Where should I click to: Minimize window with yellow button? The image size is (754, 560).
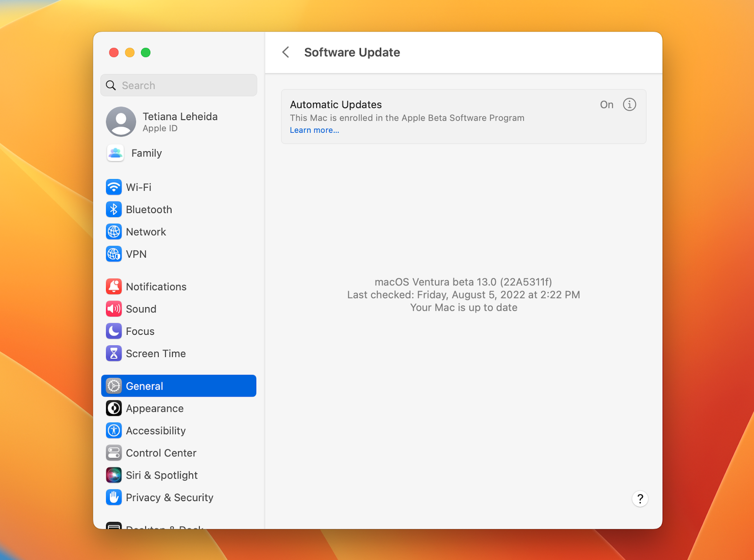[x=130, y=52]
